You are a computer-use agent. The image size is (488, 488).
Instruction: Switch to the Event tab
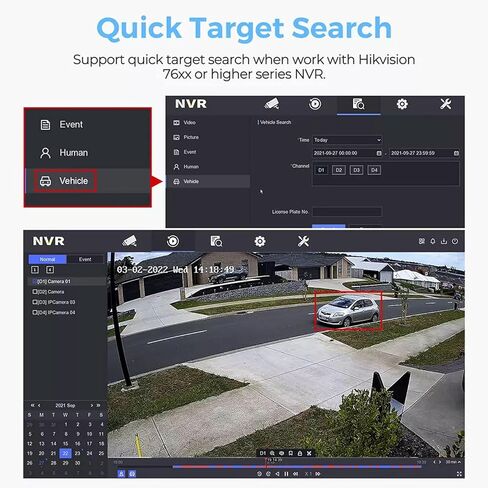(85, 259)
